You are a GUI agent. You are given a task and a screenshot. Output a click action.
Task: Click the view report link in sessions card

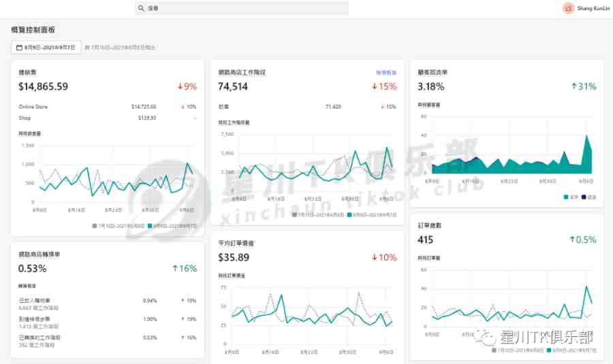coord(386,73)
